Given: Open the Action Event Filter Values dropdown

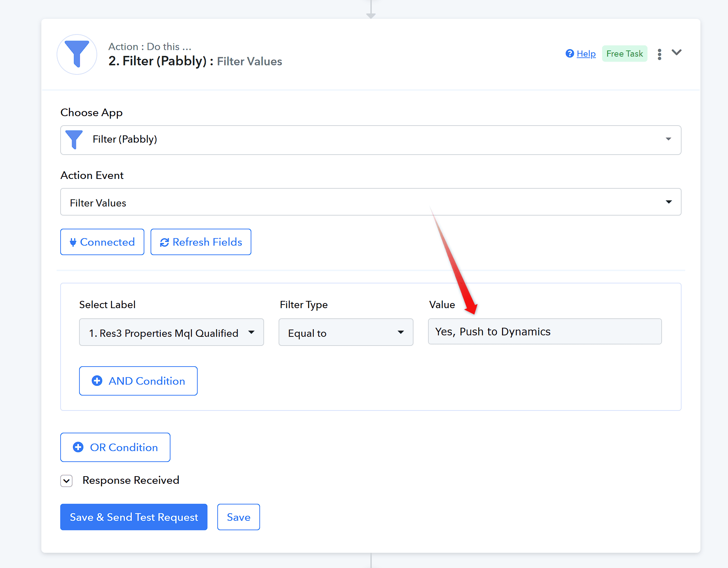Looking at the screenshot, I should coord(371,202).
